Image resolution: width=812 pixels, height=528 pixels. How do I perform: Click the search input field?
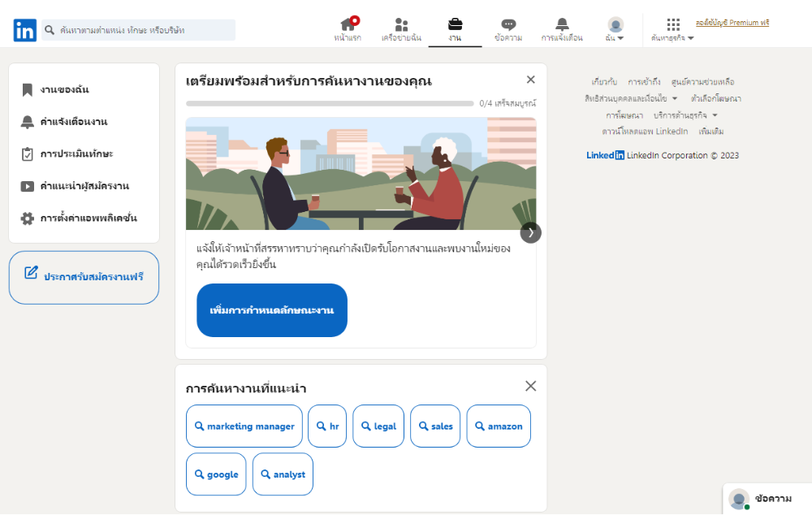[145, 30]
